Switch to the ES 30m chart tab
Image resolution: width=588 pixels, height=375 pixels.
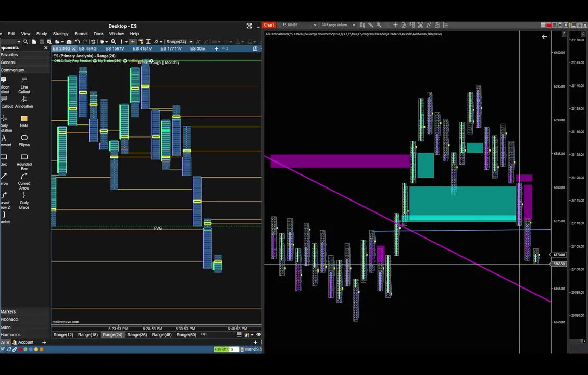[x=197, y=49]
